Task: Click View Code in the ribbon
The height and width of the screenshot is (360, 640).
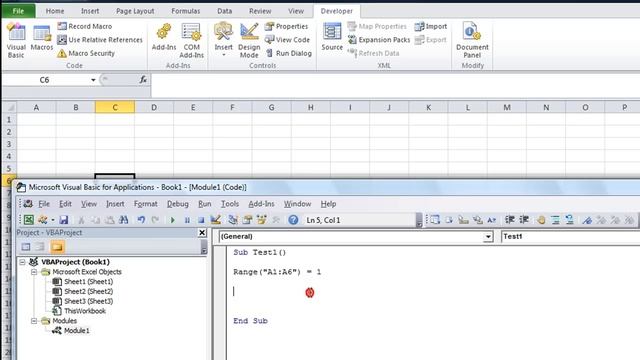Action: click(287, 40)
